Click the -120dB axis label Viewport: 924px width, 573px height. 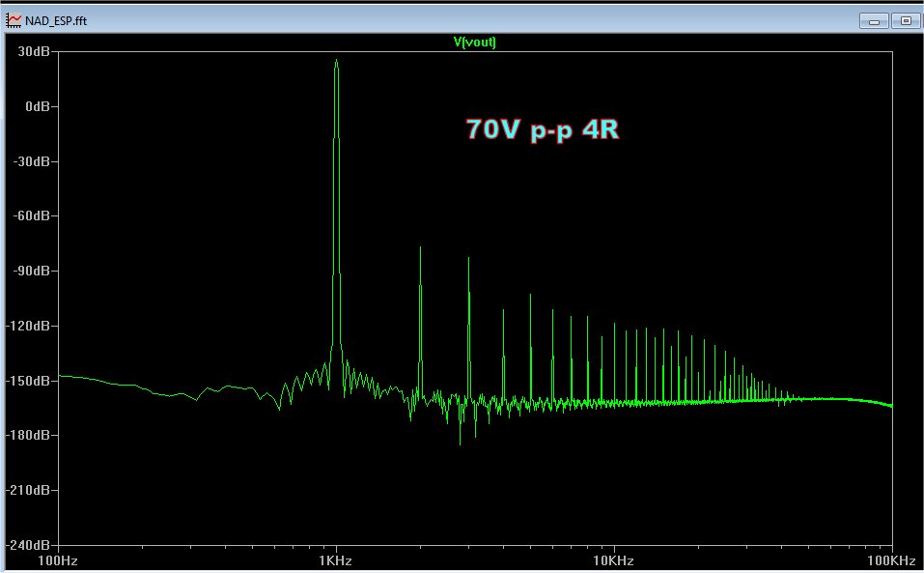(x=28, y=326)
